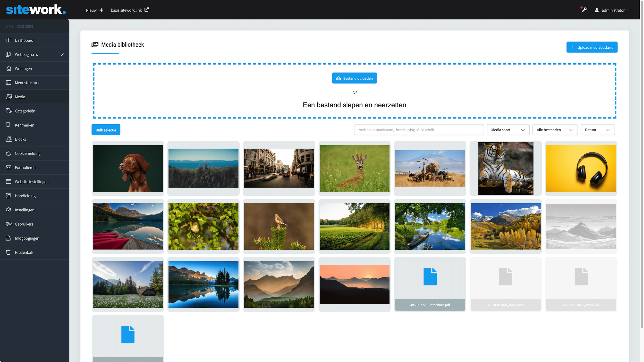Click the Upload mediabestand button
This screenshot has height=362, width=644.
[592, 47]
